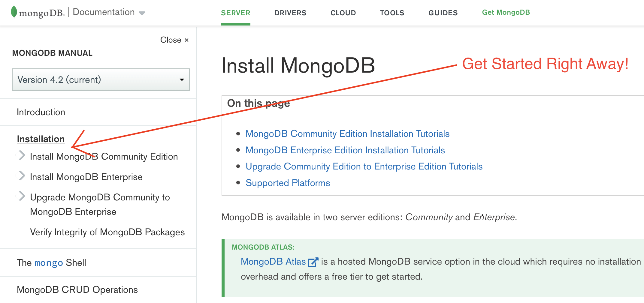This screenshot has height=303, width=644.
Task: Follow the MongoDB Atlas link
Action: click(x=273, y=262)
